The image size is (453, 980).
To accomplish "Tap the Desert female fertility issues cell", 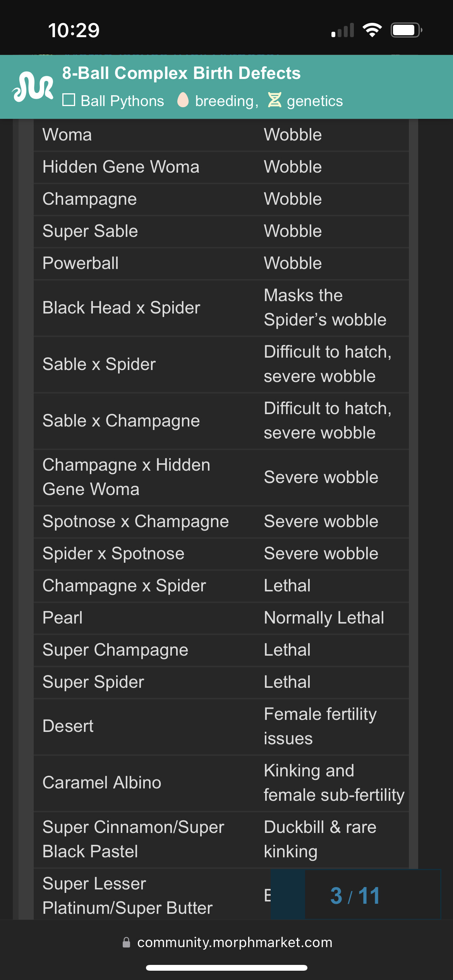I will [x=332, y=726].
